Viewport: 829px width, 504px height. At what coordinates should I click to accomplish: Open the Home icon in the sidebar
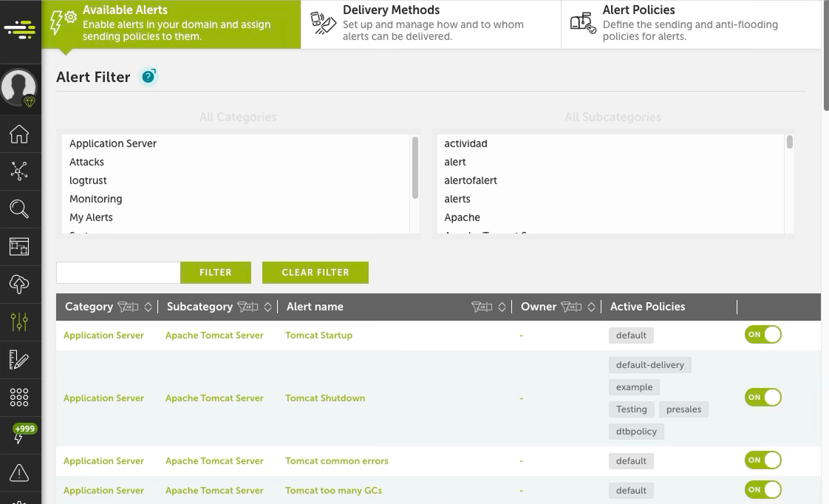click(20, 134)
